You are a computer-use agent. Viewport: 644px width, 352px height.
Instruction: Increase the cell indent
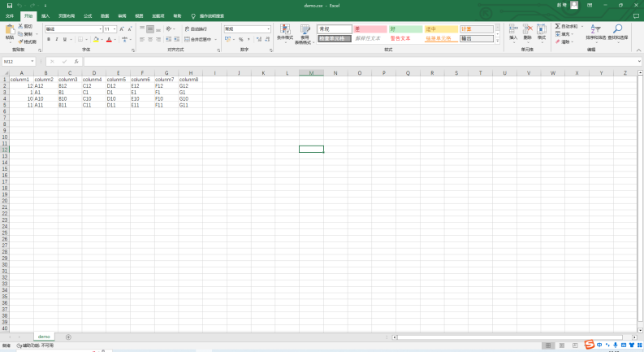click(x=176, y=40)
